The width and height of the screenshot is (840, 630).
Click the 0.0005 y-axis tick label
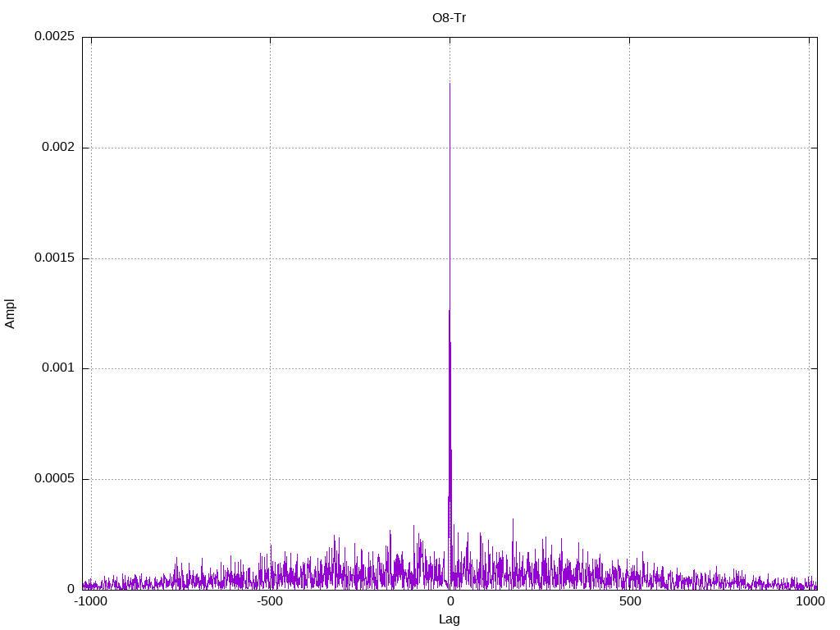(x=54, y=478)
